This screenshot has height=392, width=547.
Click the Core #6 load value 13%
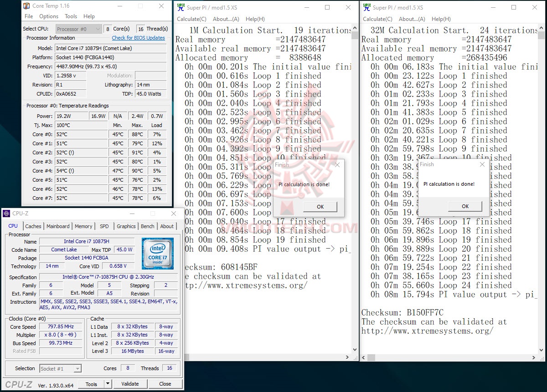tap(157, 189)
